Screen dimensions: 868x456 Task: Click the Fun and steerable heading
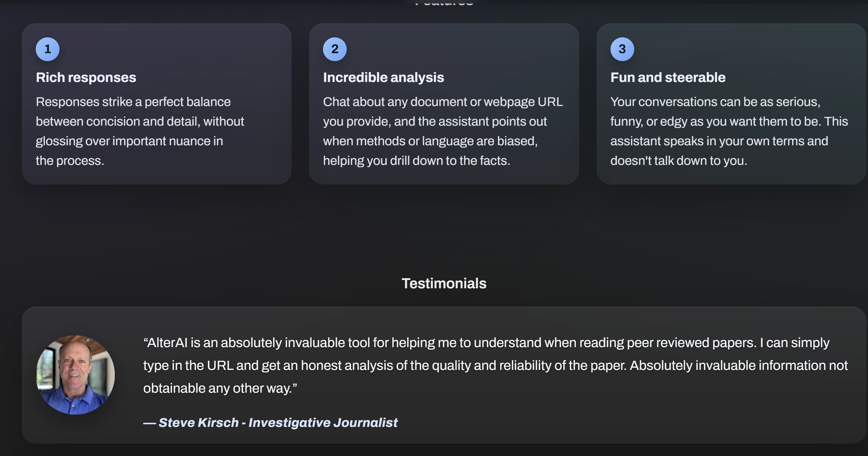[x=667, y=78]
